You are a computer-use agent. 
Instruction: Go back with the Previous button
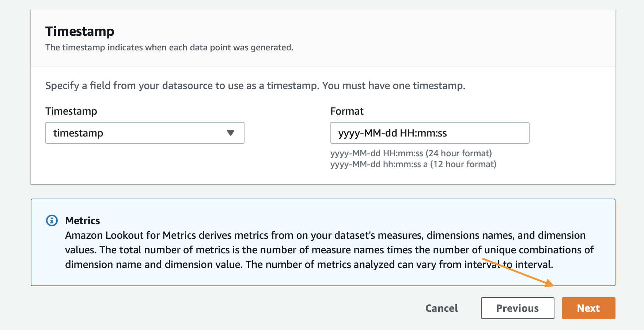coord(518,308)
